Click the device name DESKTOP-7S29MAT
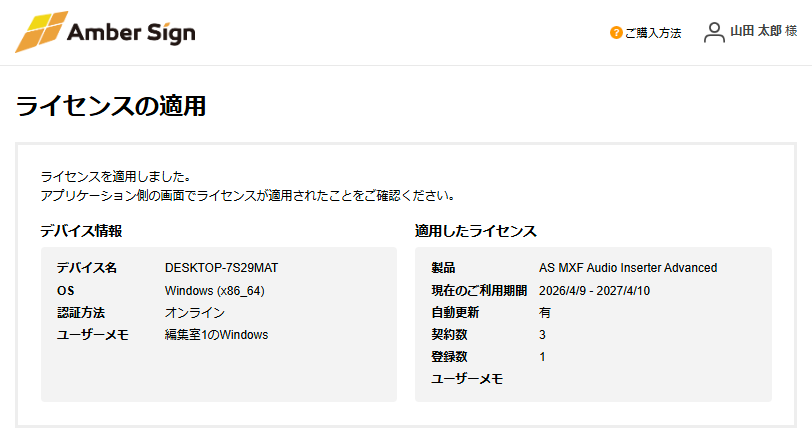812x442 pixels. tap(221, 268)
